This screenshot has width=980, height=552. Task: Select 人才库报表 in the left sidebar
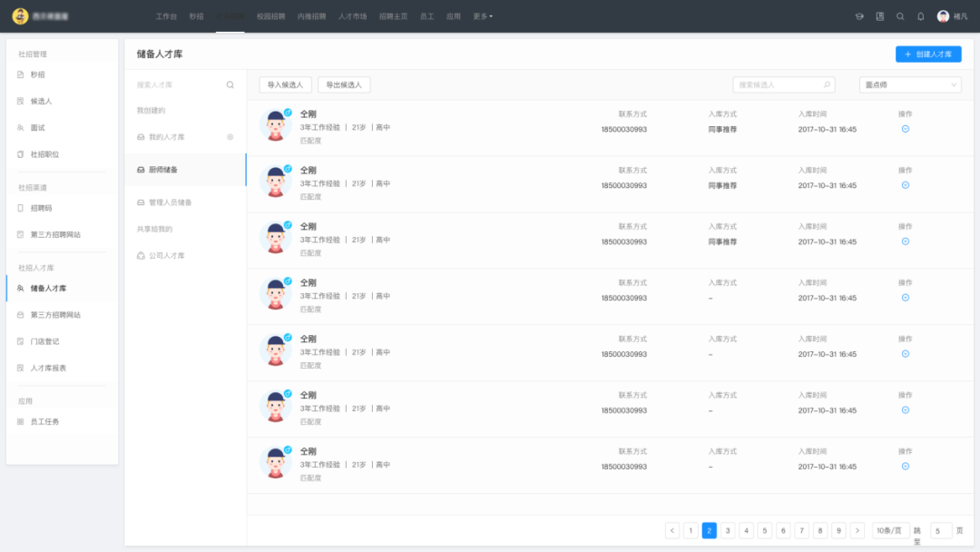(48, 368)
